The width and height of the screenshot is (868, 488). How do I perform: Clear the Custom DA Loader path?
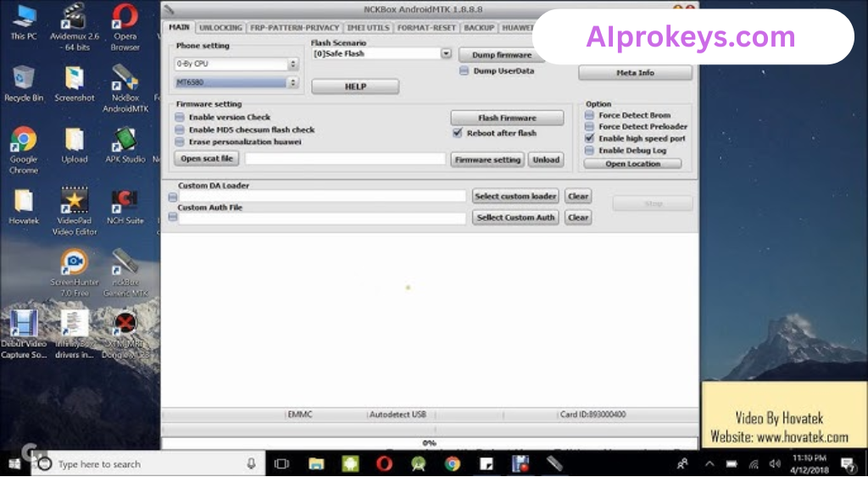pyautogui.click(x=578, y=197)
